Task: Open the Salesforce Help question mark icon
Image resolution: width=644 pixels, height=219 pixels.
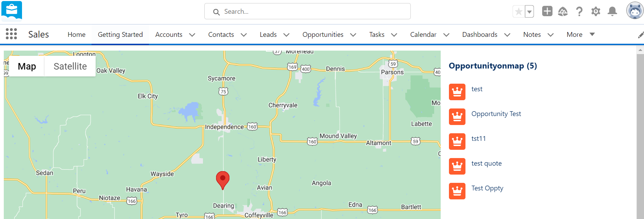Action: 579,11
